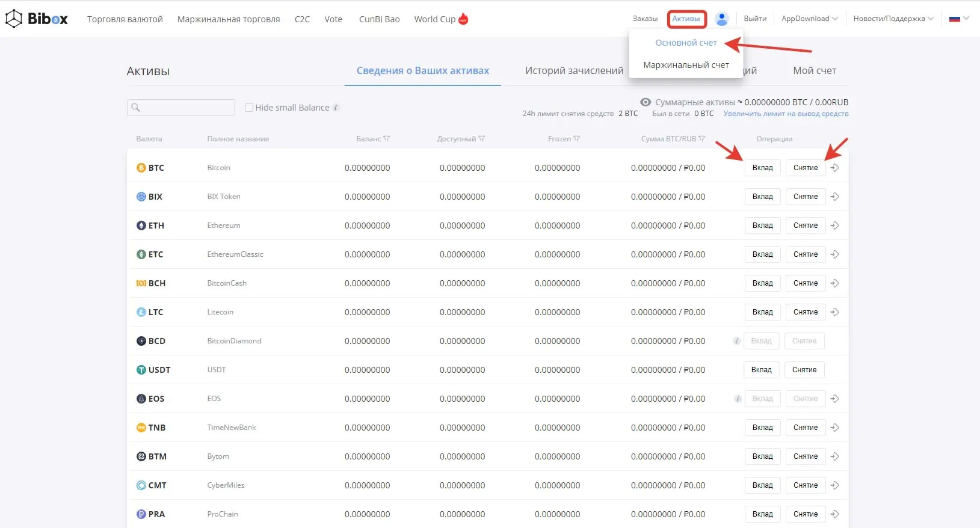Open the Торговля валютой menu
Screen dimensions: 980x528
point(125,19)
